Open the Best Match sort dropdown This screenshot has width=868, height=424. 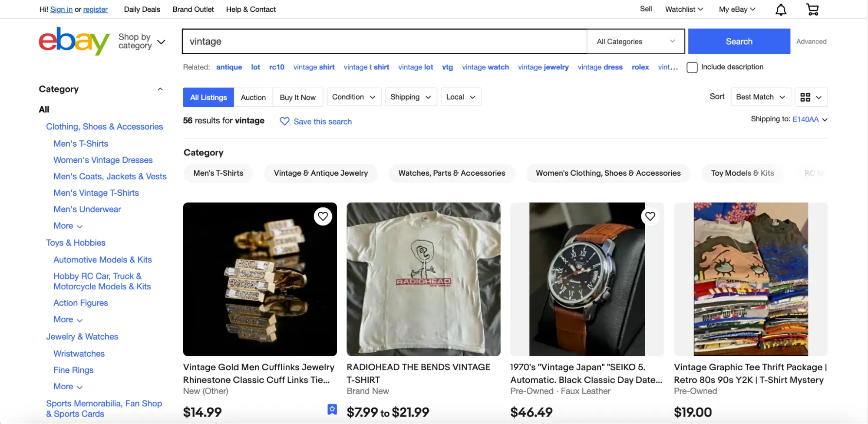tap(760, 97)
